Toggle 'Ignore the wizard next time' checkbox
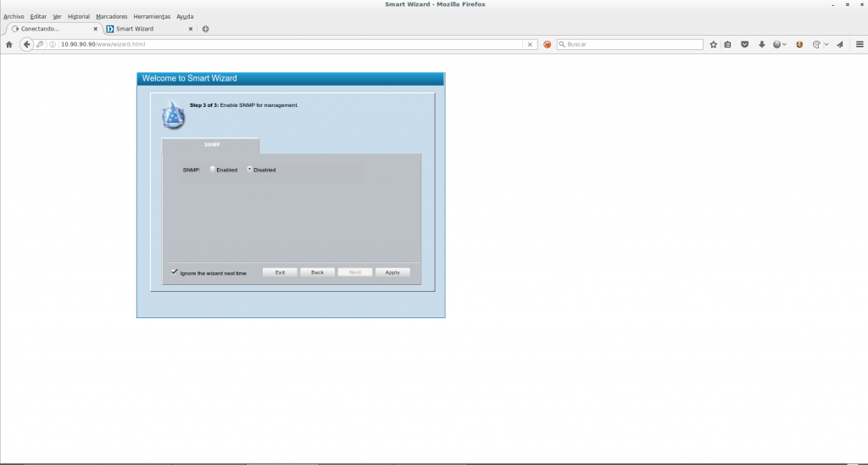The width and height of the screenshot is (868, 465). click(175, 272)
